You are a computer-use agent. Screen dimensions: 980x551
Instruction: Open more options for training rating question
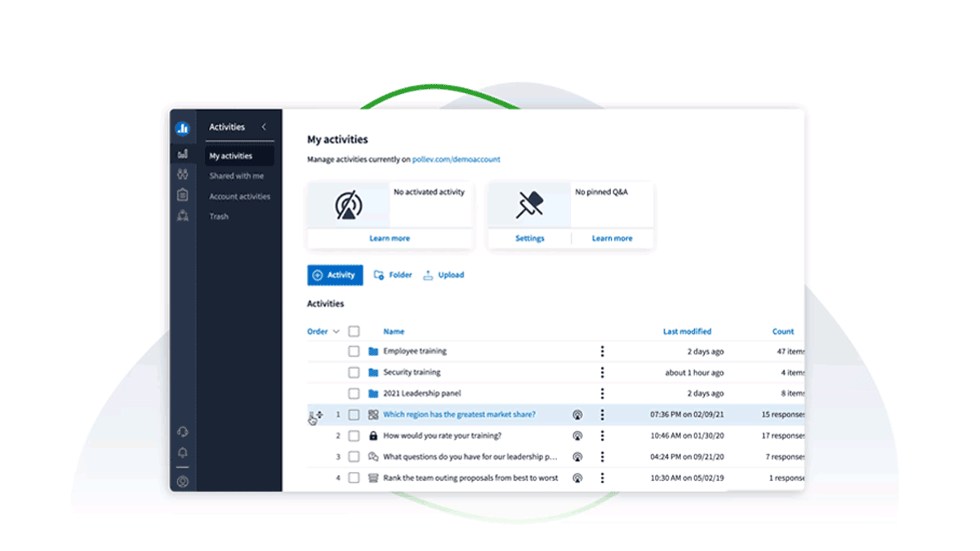pyautogui.click(x=602, y=436)
